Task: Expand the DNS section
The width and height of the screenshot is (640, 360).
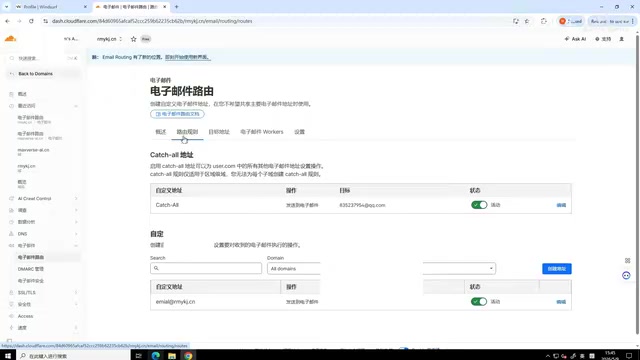Action: point(76,234)
